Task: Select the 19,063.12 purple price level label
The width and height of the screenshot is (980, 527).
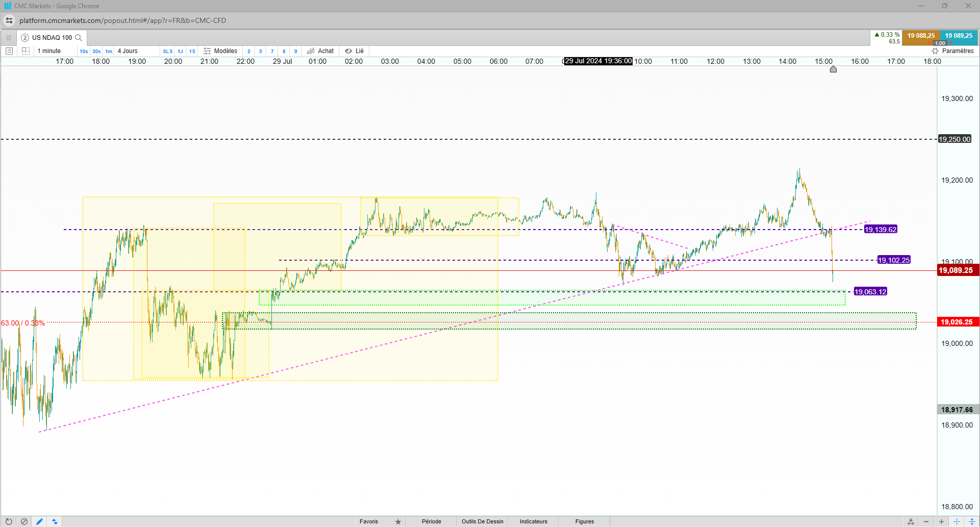Action: 870,292
